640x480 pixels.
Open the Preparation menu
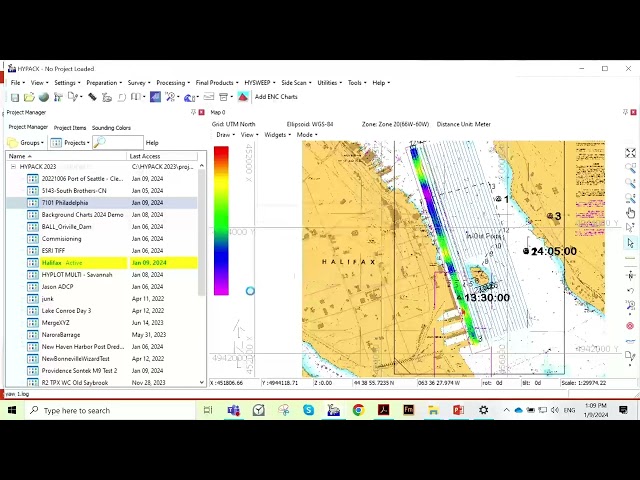point(104,82)
